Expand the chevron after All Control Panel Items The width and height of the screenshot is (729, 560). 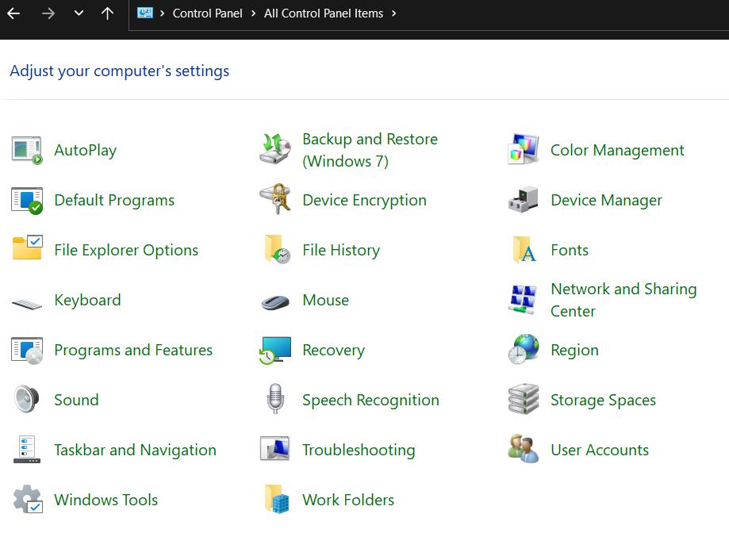pos(393,13)
